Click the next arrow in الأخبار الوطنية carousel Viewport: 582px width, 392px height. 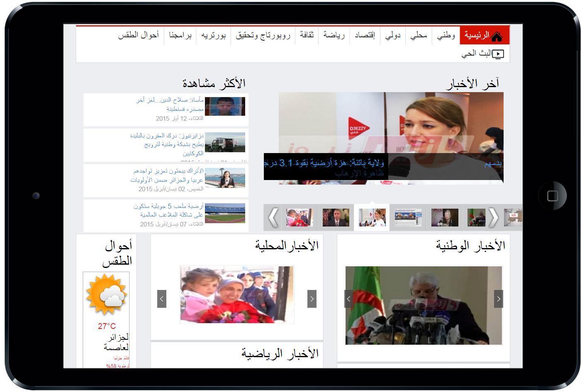tap(498, 298)
